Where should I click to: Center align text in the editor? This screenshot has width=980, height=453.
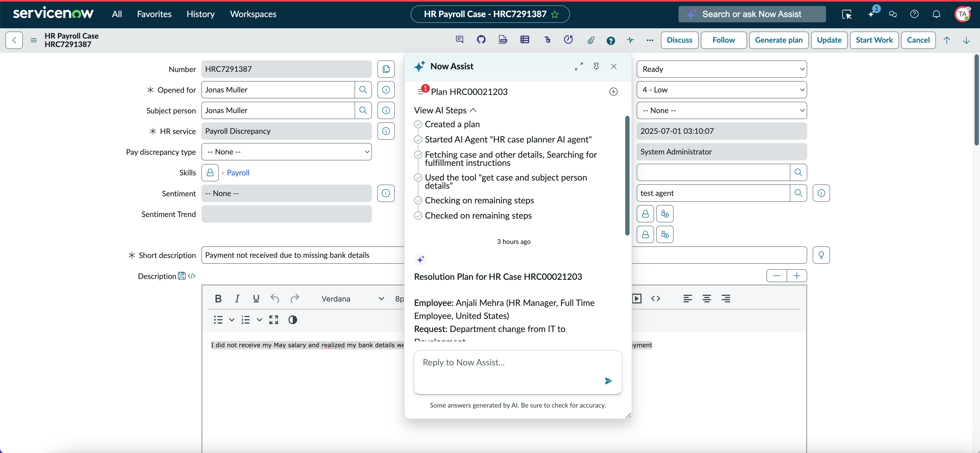tap(707, 299)
